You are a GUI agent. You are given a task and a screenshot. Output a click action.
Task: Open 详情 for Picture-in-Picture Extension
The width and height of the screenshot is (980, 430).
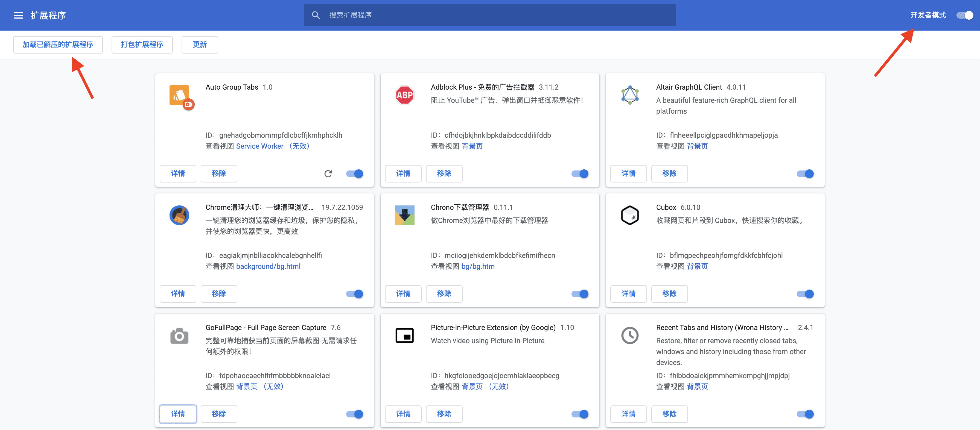[x=403, y=414]
